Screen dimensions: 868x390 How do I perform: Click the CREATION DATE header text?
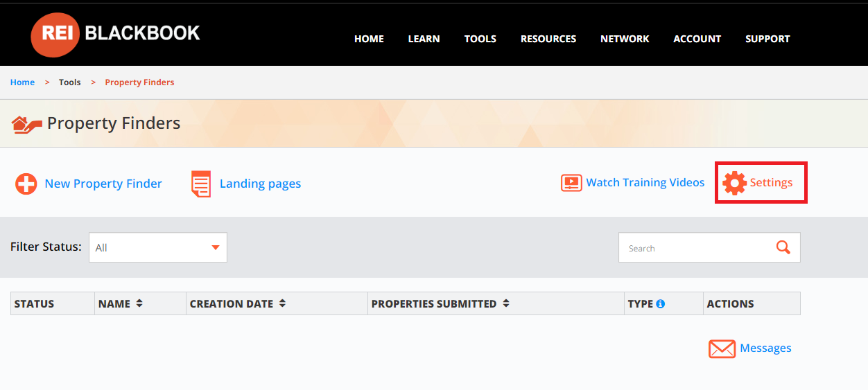click(x=232, y=303)
